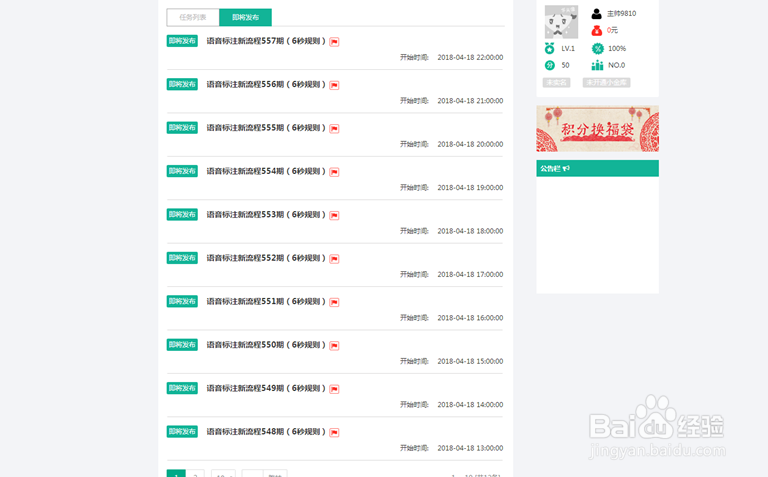Switch to the 任务列表 tab
This screenshot has height=477, width=768.
pyautogui.click(x=192, y=17)
